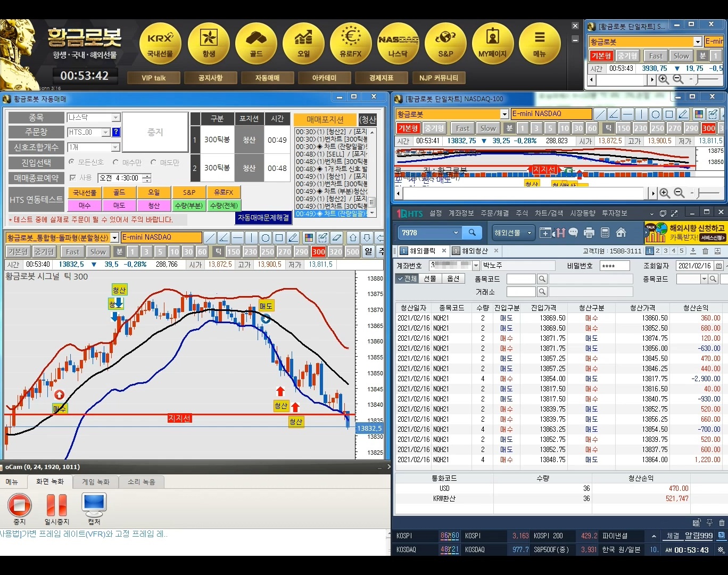Select the 매수만 radio button
This screenshot has width=728, height=575.
click(x=115, y=162)
